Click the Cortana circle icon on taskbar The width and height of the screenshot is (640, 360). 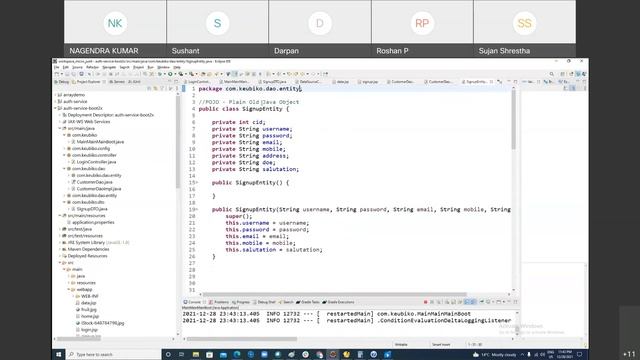point(168,354)
